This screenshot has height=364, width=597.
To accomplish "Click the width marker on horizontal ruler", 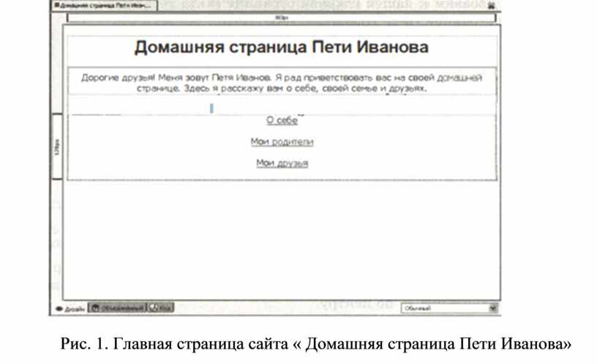I will (x=282, y=18).
